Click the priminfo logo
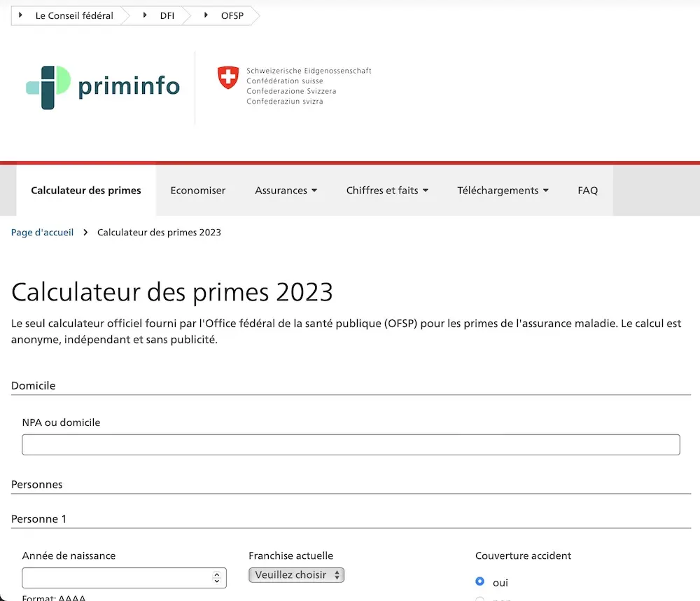The width and height of the screenshot is (700, 601). [x=103, y=87]
